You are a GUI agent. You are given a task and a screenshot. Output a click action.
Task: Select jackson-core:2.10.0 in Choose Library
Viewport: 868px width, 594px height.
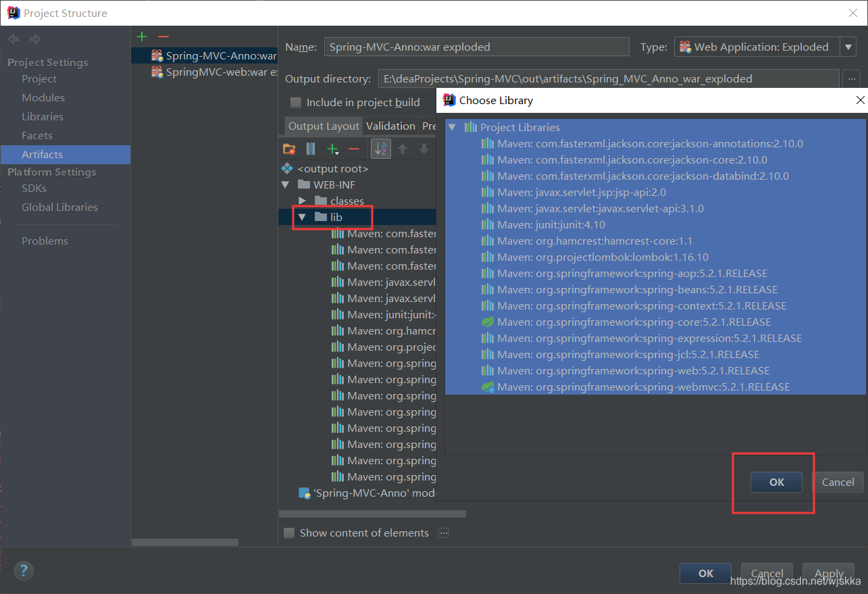pyautogui.click(x=655, y=160)
